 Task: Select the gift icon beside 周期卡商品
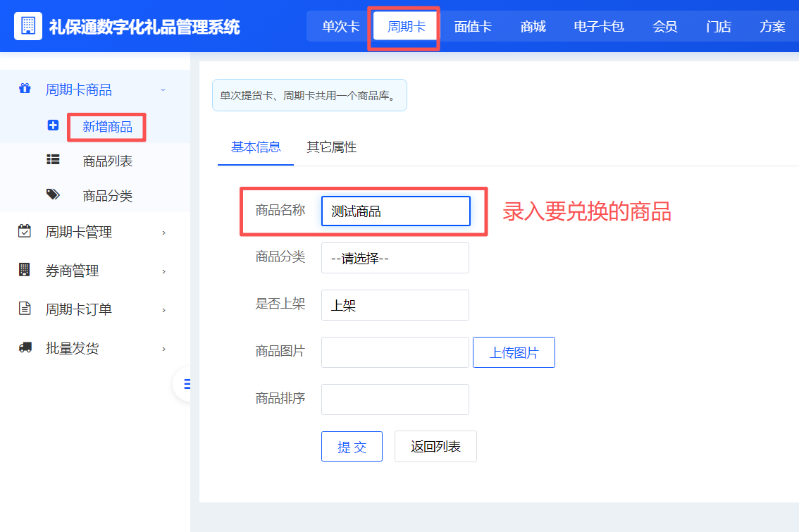pos(25,89)
